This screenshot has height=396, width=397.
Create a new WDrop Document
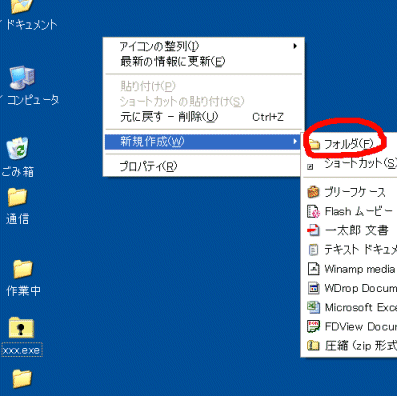point(350,288)
